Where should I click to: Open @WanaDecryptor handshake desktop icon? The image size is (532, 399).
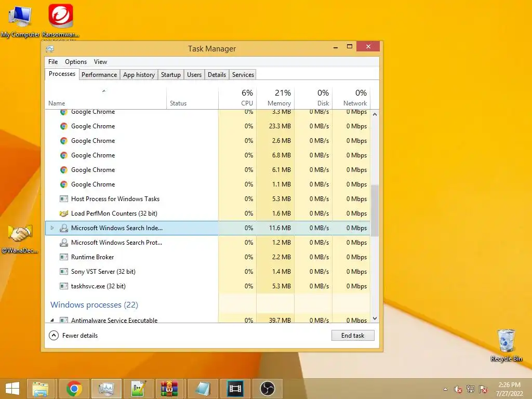tap(20, 238)
